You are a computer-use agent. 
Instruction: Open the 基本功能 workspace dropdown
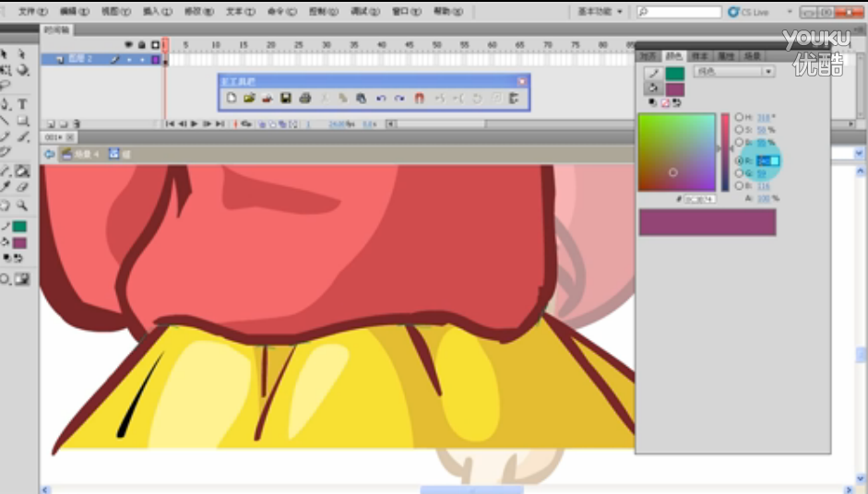point(600,12)
